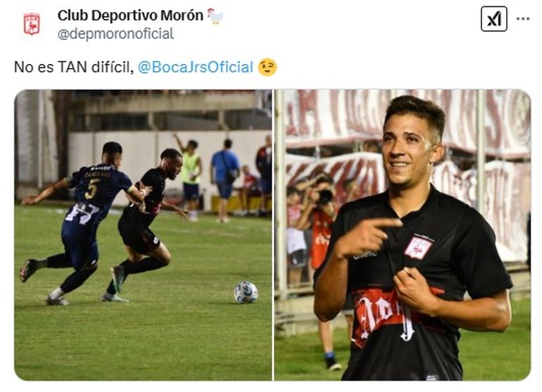Open the left match action photo
This screenshot has width=542, height=392.
point(143,235)
